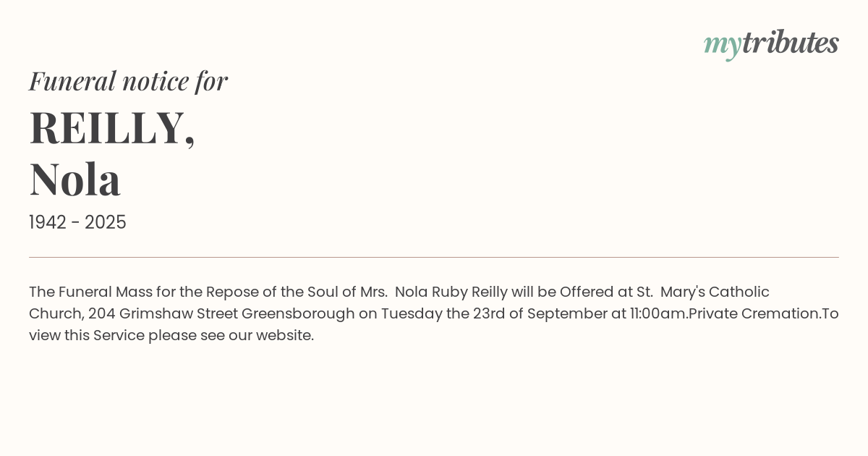Click the "Private Cremation" text
This screenshot has height=456, width=868.
[754, 314]
